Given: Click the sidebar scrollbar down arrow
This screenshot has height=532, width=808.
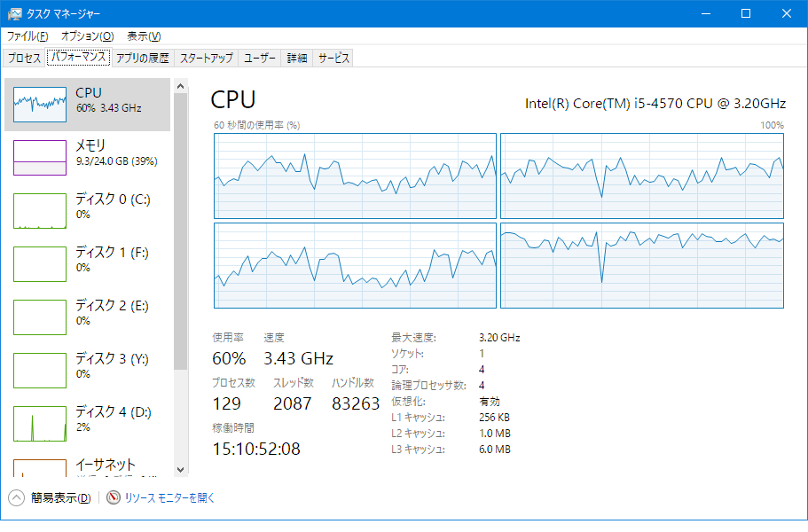Looking at the screenshot, I should pyautogui.click(x=181, y=469).
